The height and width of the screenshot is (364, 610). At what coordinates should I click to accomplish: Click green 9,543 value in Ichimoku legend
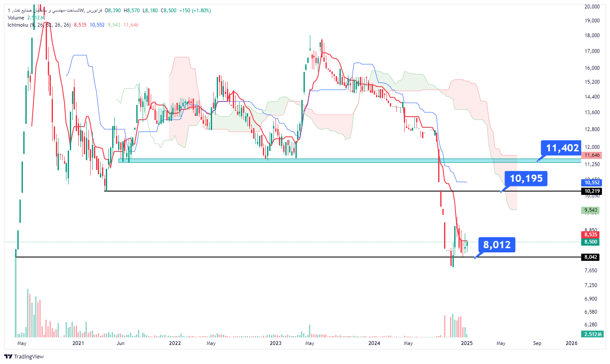click(114, 25)
